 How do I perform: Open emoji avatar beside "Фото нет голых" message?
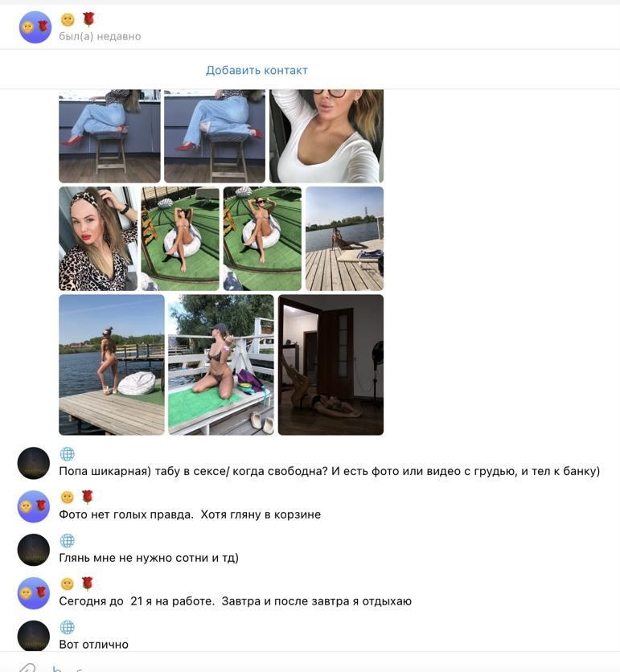[x=34, y=506]
